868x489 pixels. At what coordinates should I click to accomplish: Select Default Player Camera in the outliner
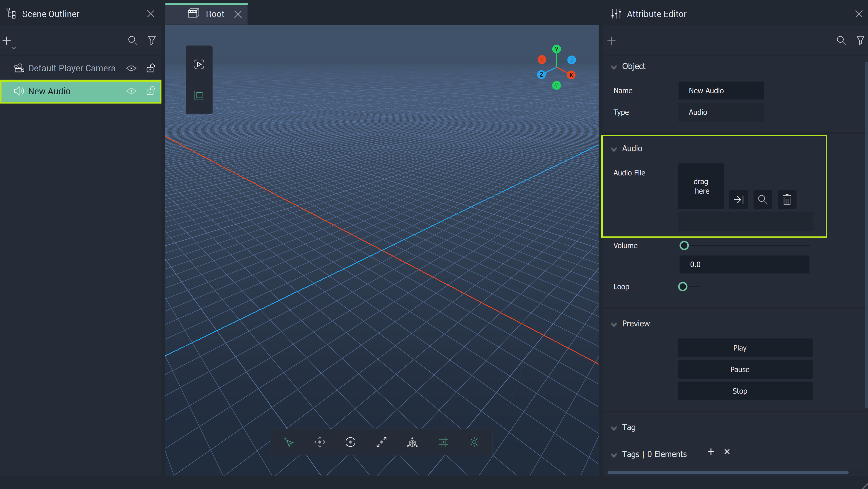(x=71, y=69)
